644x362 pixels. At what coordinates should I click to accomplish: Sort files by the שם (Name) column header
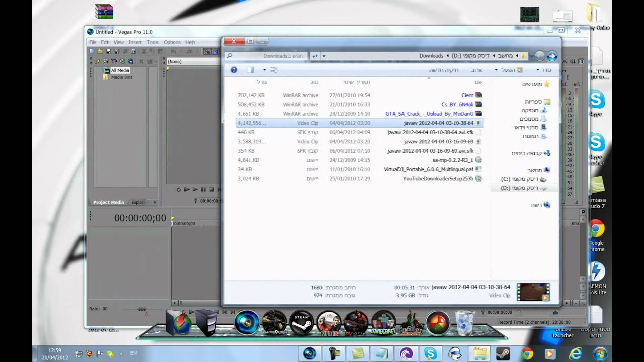pyautogui.click(x=478, y=82)
